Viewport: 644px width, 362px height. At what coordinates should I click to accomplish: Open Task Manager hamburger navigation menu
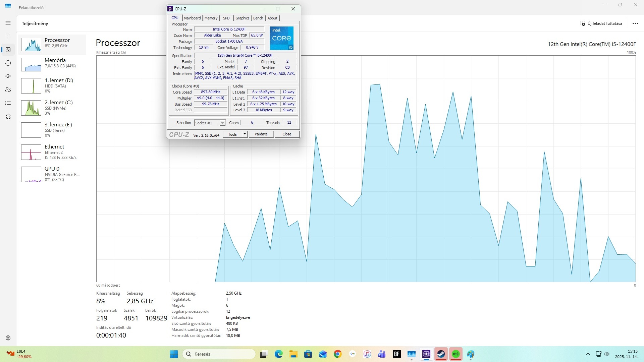tap(8, 23)
